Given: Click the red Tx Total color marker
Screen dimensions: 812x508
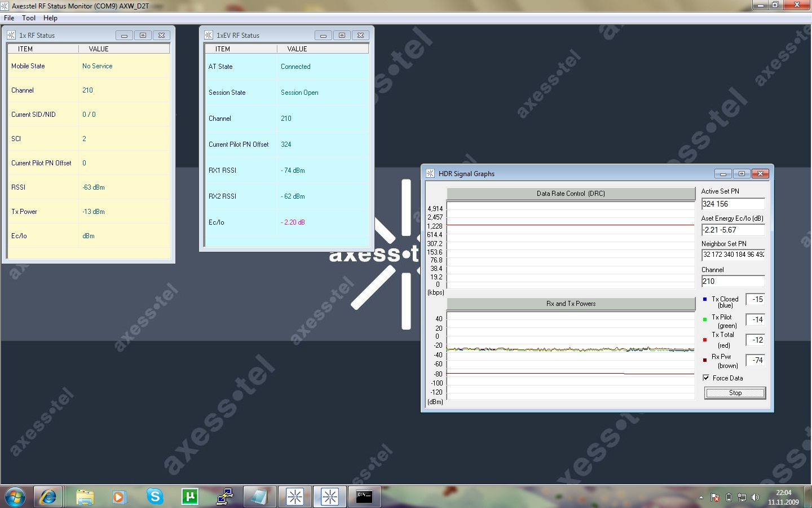Looking at the screenshot, I should 705,340.
